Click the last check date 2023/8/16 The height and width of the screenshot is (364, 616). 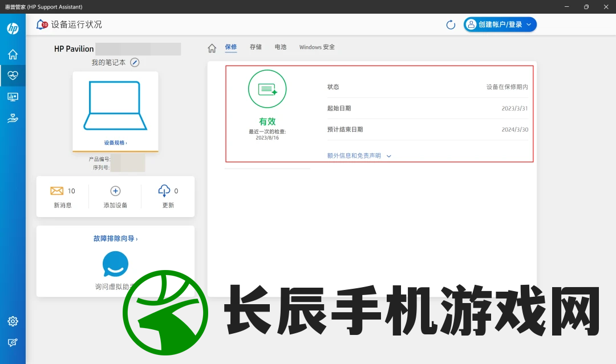(x=267, y=138)
